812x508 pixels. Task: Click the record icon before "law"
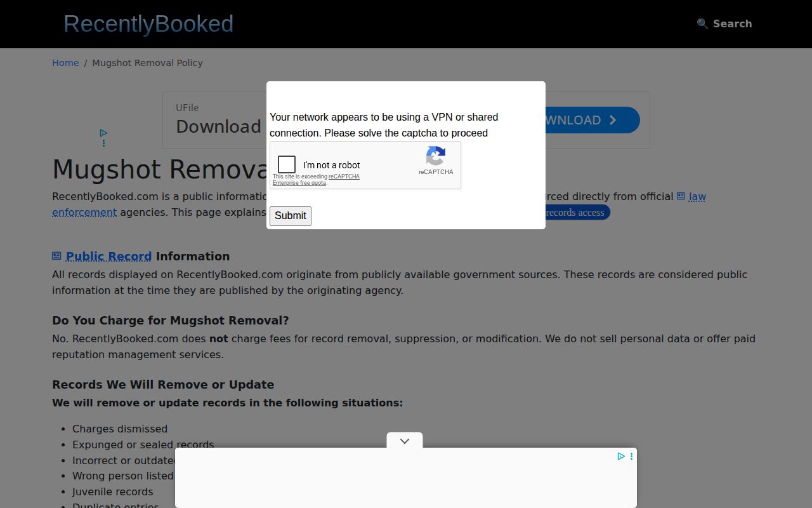[681, 196]
